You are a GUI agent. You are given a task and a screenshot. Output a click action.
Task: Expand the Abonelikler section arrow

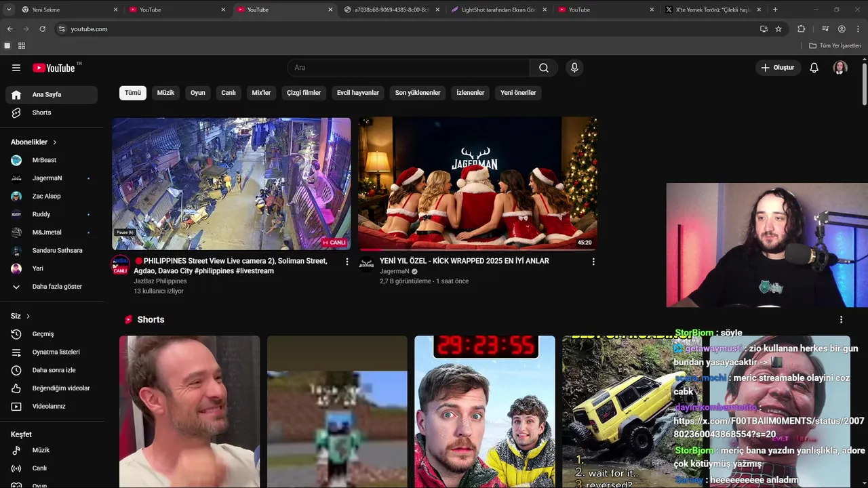pyautogui.click(x=54, y=142)
